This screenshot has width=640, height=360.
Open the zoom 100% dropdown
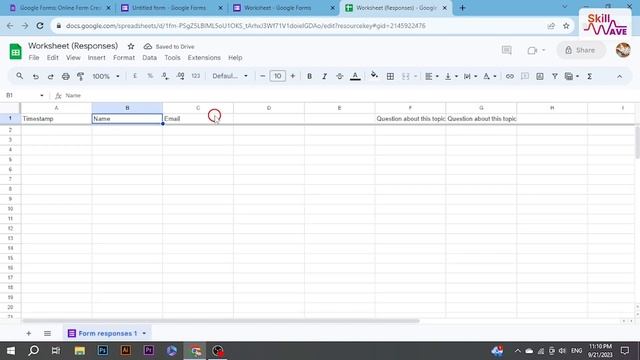pyautogui.click(x=106, y=76)
